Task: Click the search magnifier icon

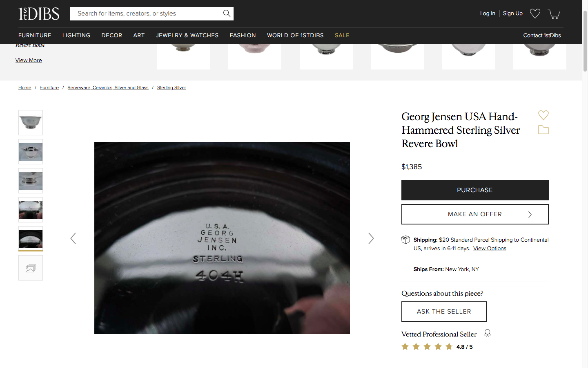Action: pyautogui.click(x=227, y=13)
